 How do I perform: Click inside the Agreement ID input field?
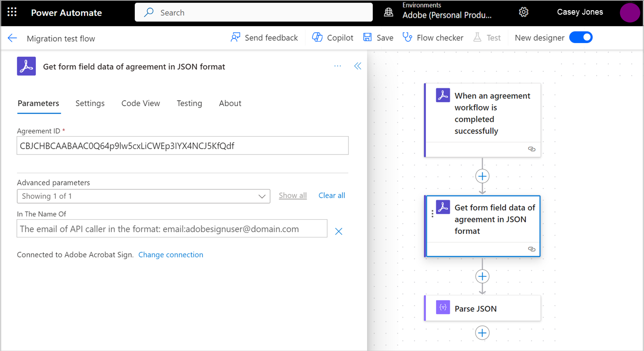[x=182, y=145]
